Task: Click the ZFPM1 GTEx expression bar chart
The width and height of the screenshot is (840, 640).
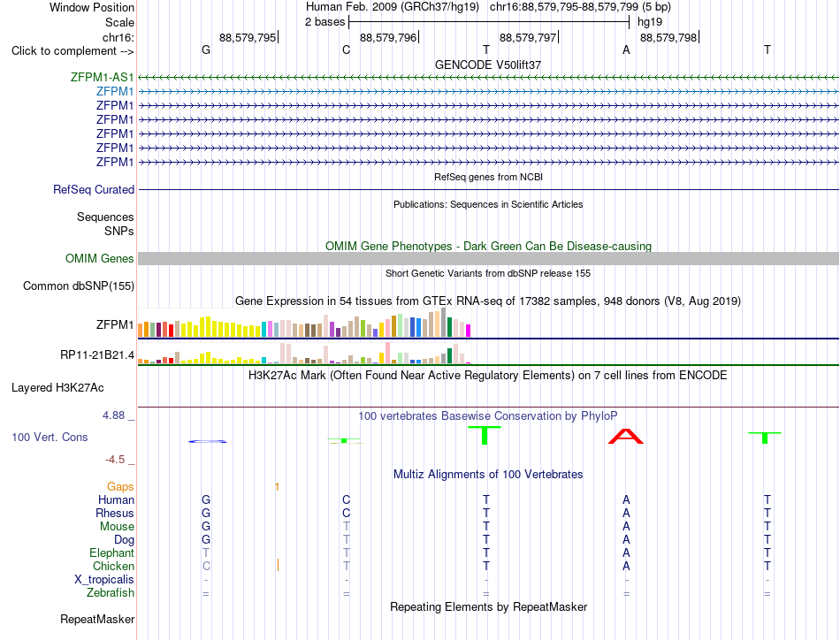Action: tap(304, 323)
